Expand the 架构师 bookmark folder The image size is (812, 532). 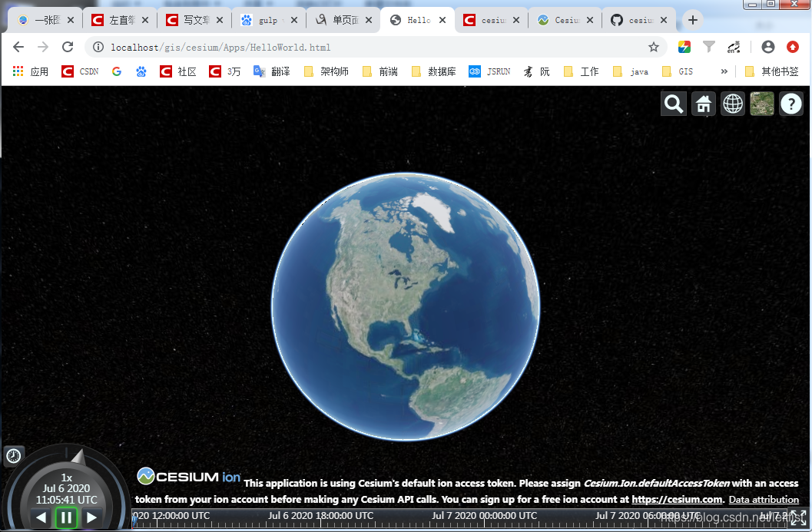(326, 71)
